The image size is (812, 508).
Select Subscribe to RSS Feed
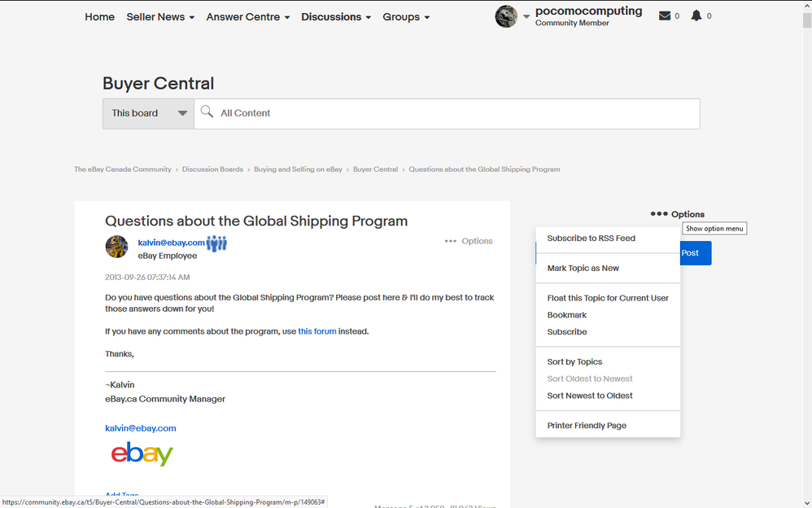pos(591,239)
